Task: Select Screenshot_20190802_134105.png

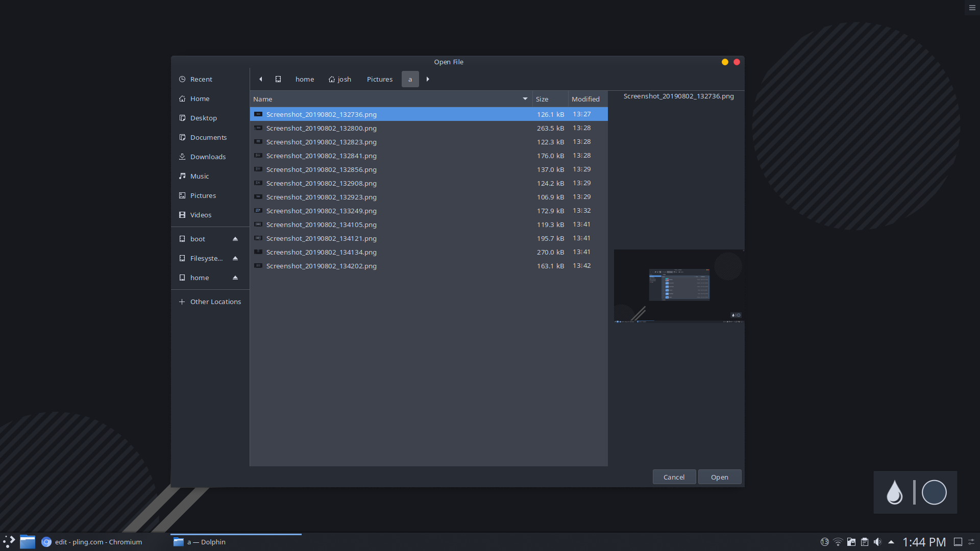Action: pos(429,224)
